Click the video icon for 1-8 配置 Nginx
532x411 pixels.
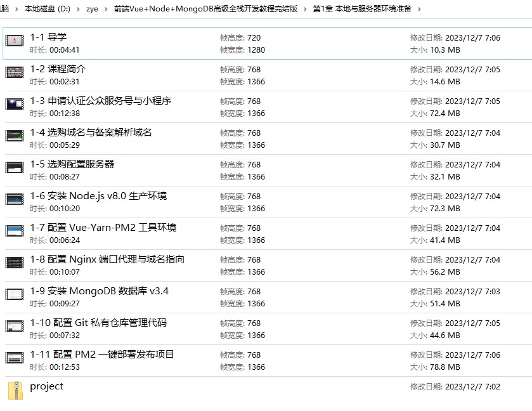[x=15, y=263]
